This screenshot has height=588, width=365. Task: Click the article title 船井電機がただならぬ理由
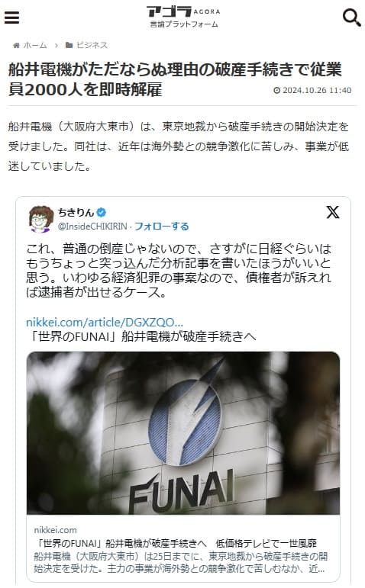pos(175,79)
